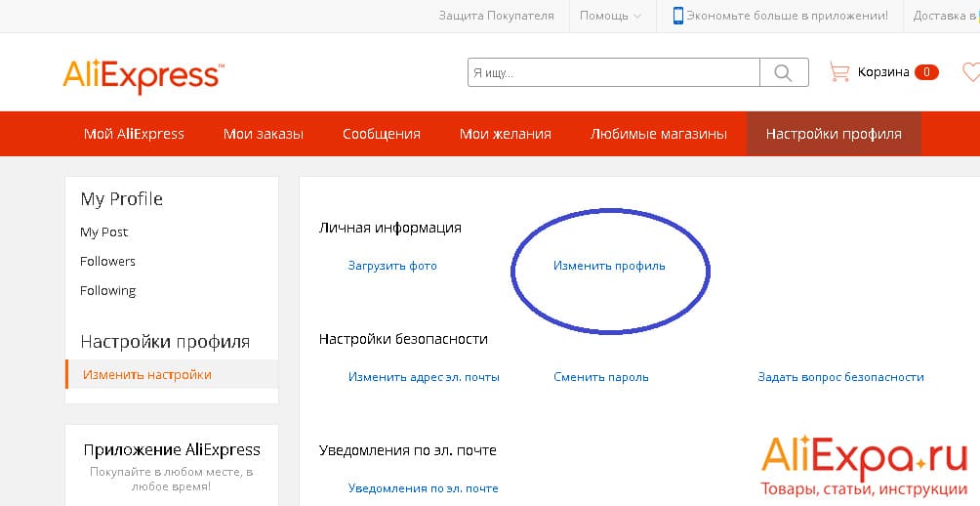Click Изменить адрес эл. почты link
The image size is (980, 506).
pyautogui.click(x=424, y=377)
